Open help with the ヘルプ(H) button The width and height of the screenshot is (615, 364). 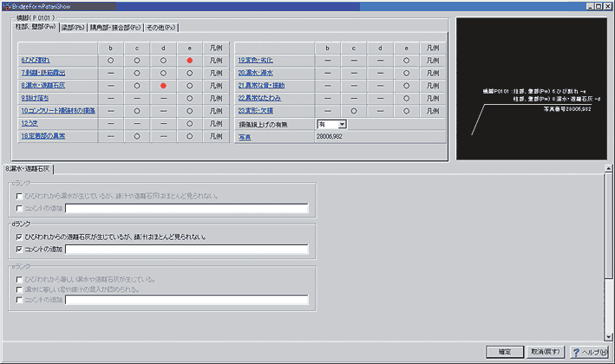tap(590, 352)
